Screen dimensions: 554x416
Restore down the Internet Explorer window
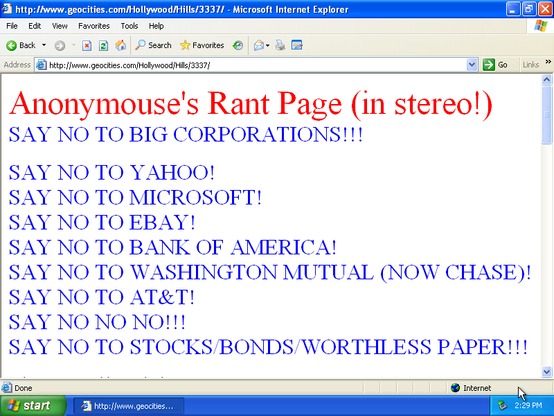click(x=529, y=9)
